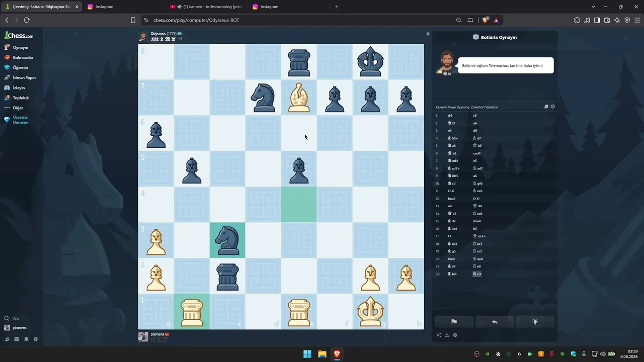Open the friends icon in sidebar
The height and width of the screenshot is (362, 644).
point(7,339)
